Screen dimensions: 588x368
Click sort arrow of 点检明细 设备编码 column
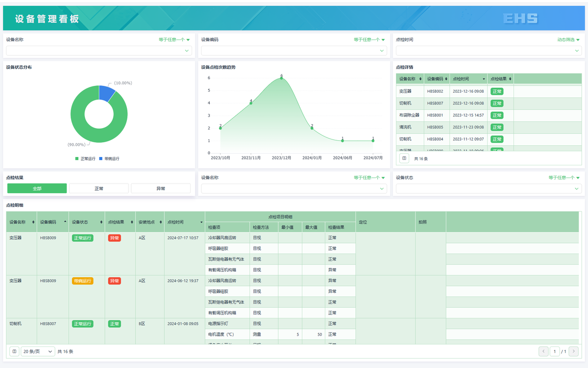[x=65, y=222]
